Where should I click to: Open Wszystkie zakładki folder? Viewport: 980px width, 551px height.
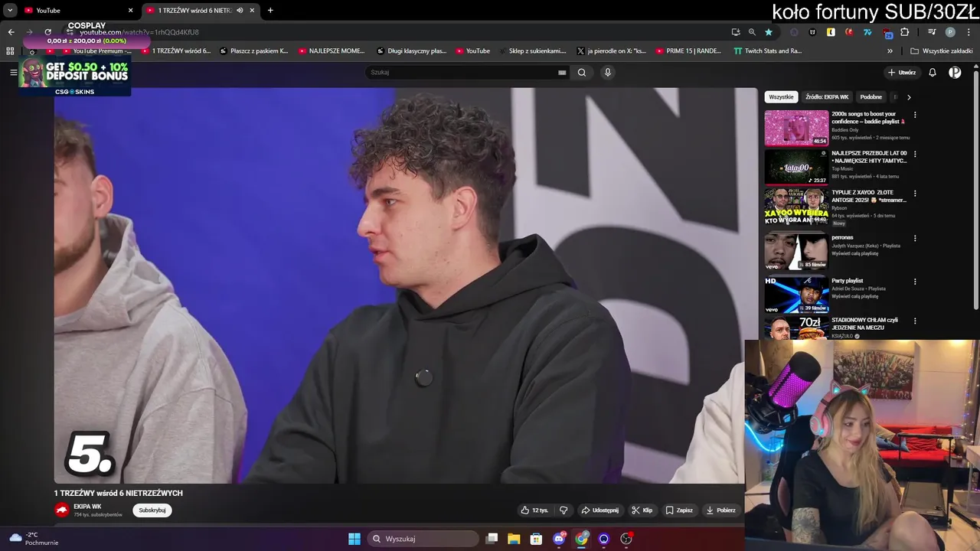pyautogui.click(x=942, y=51)
